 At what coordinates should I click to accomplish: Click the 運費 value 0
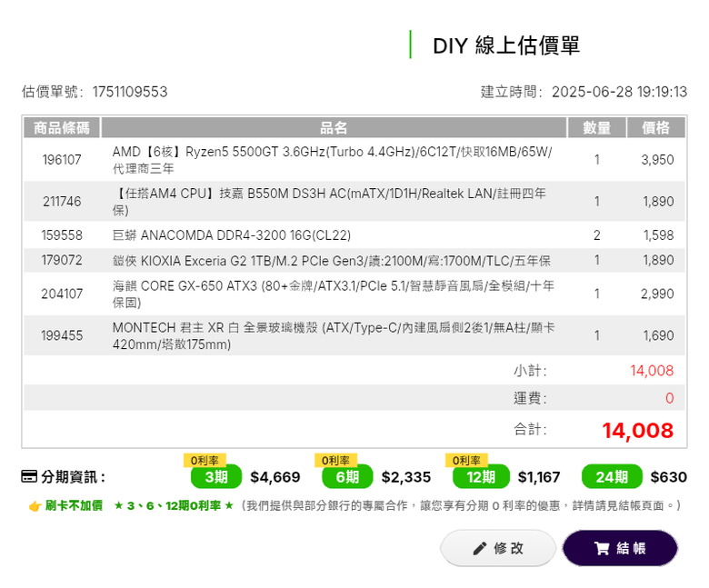coord(670,398)
